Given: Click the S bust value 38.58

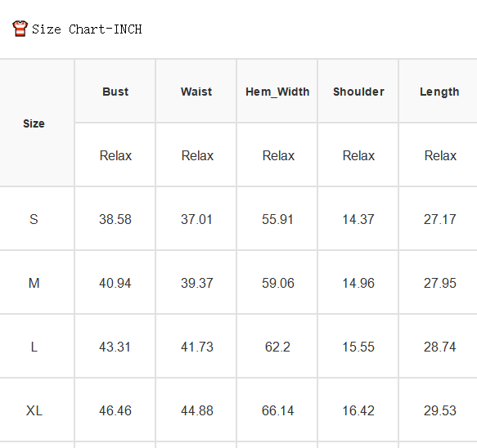Looking at the screenshot, I should coord(115,219).
